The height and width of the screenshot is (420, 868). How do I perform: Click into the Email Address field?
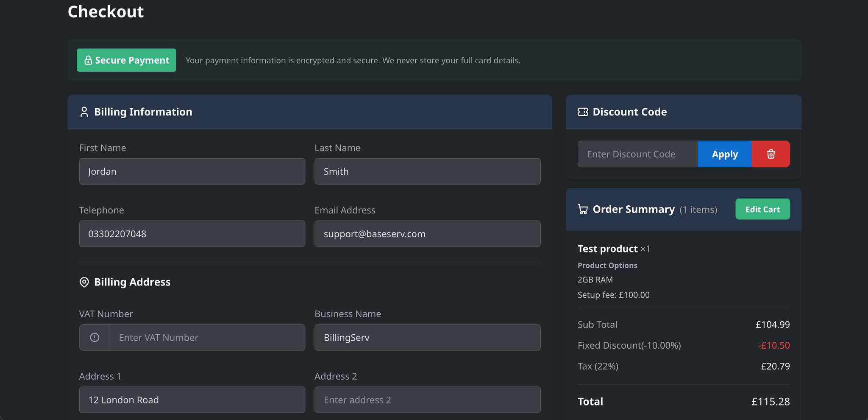427,234
